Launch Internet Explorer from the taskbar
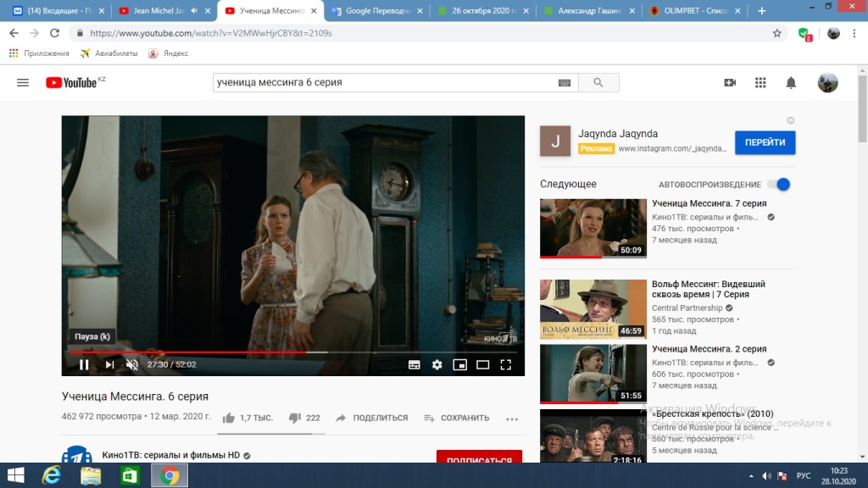 click(x=52, y=475)
